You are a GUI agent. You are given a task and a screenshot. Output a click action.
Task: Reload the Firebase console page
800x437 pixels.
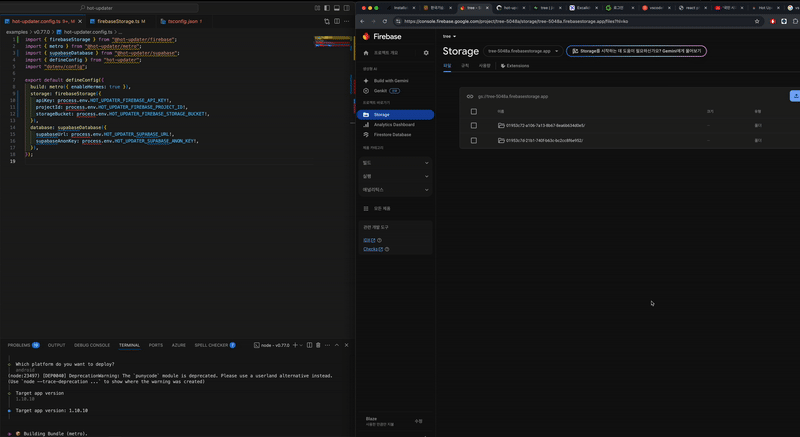pos(385,21)
